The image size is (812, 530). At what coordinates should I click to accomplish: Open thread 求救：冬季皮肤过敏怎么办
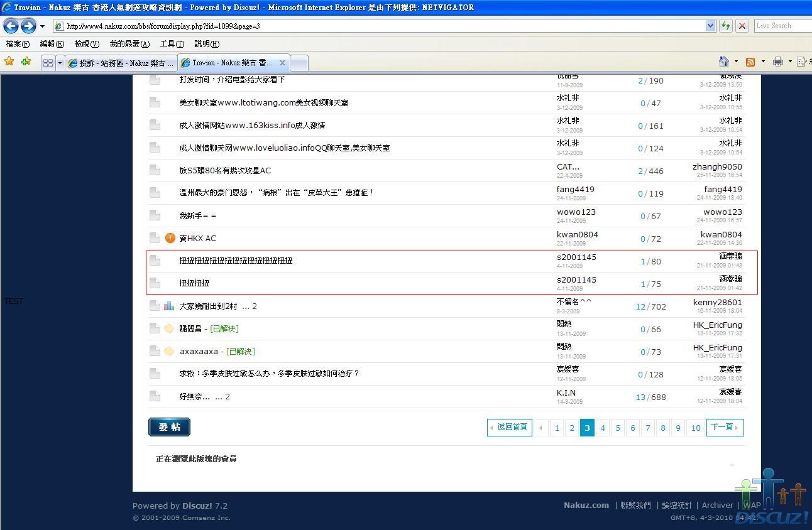click(269, 373)
